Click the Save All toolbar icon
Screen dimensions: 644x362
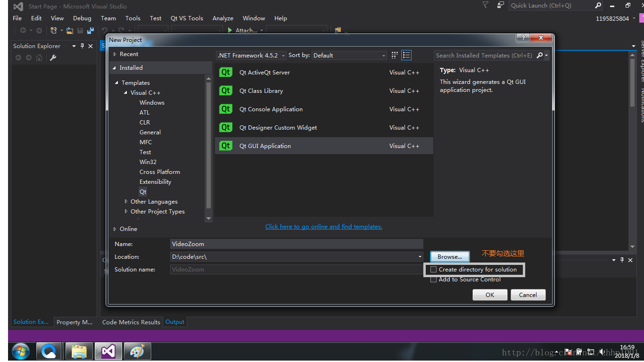[90, 31]
